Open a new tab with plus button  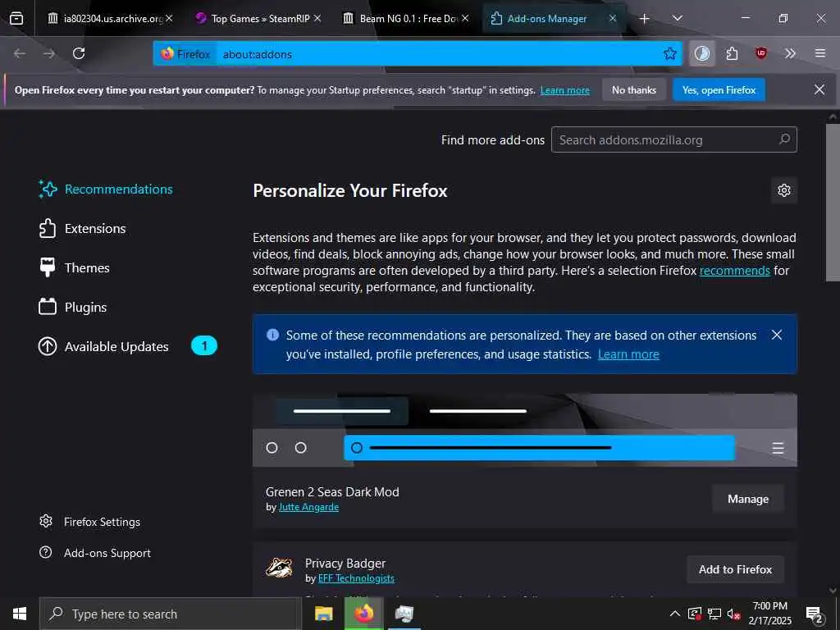click(x=645, y=19)
